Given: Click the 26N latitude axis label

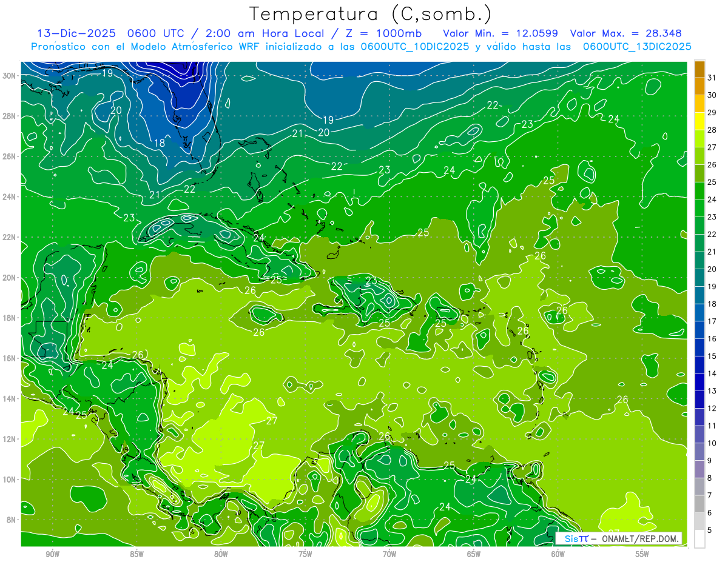Looking at the screenshot, I should (10, 156).
